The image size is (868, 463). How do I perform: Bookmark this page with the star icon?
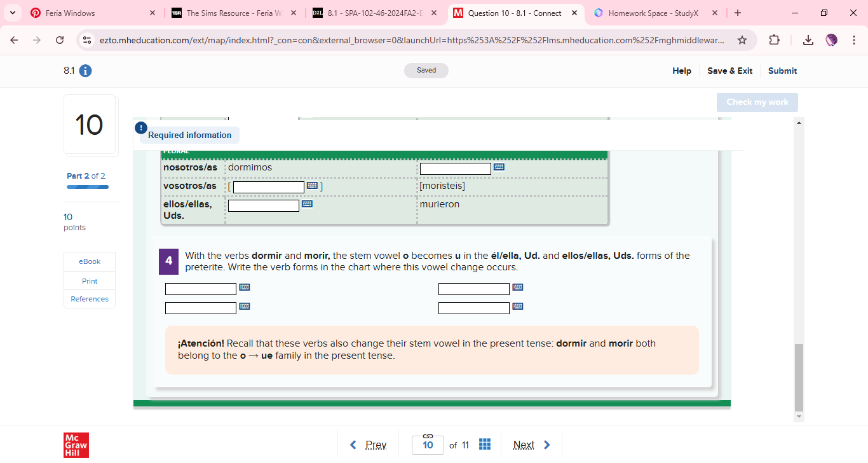click(742, 40)
